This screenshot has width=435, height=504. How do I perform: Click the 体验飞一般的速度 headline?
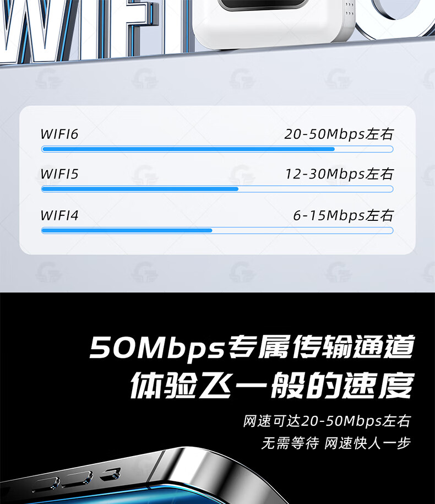click(x=273, y=385)
